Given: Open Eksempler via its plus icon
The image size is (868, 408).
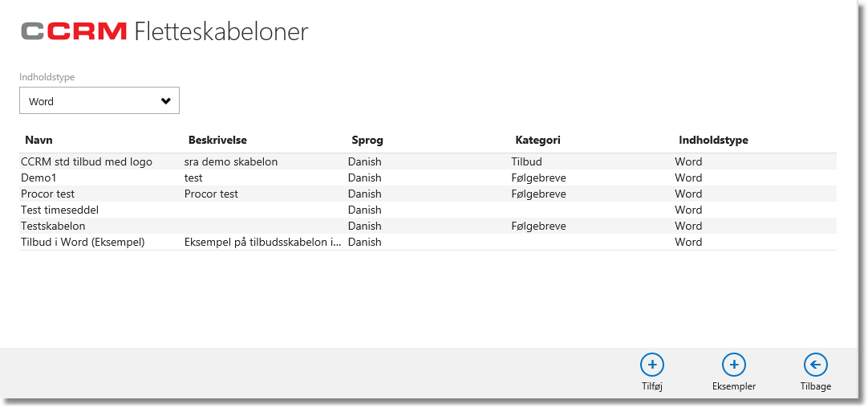Looking at the screenshot, I should (734, 365).
